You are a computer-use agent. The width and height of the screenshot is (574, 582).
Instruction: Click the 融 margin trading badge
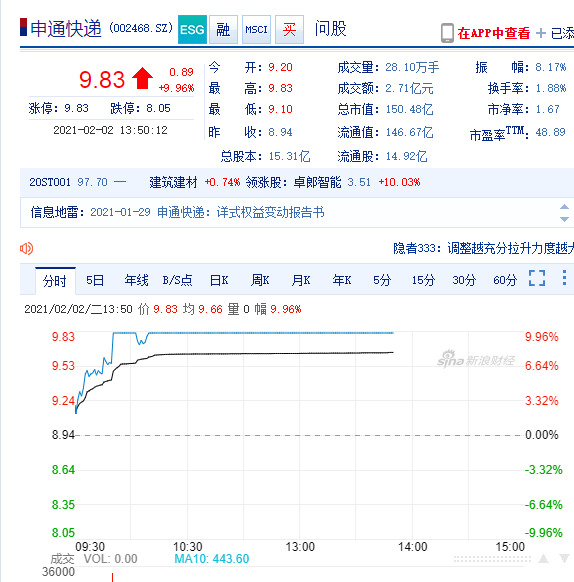coord(223,30)
